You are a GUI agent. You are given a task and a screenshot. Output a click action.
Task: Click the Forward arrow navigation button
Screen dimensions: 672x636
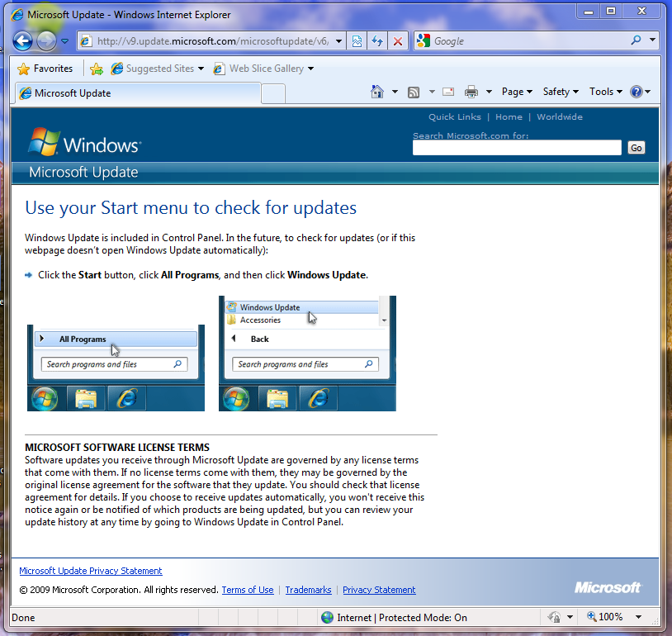[46, 41]
